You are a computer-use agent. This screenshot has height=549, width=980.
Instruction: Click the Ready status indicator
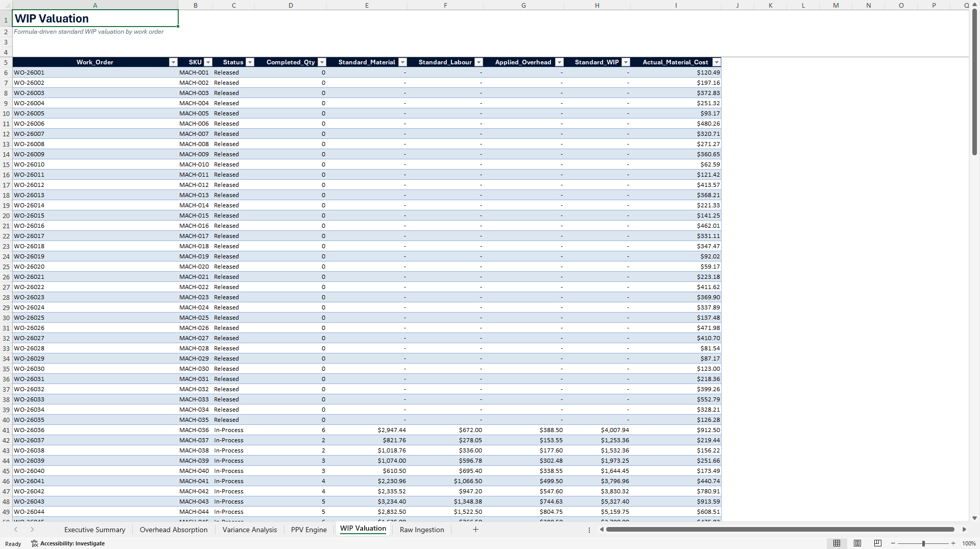click(13, 544)
